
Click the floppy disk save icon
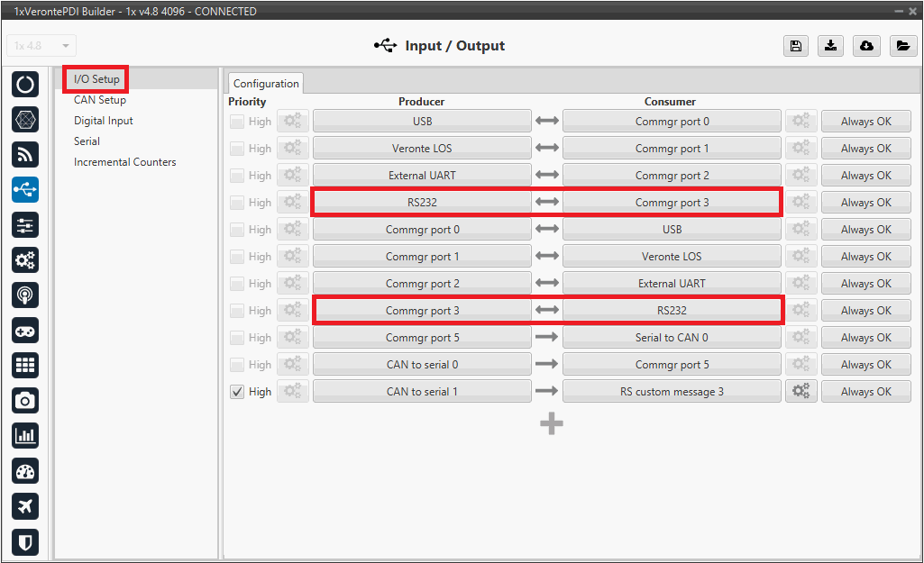point(796,46)
